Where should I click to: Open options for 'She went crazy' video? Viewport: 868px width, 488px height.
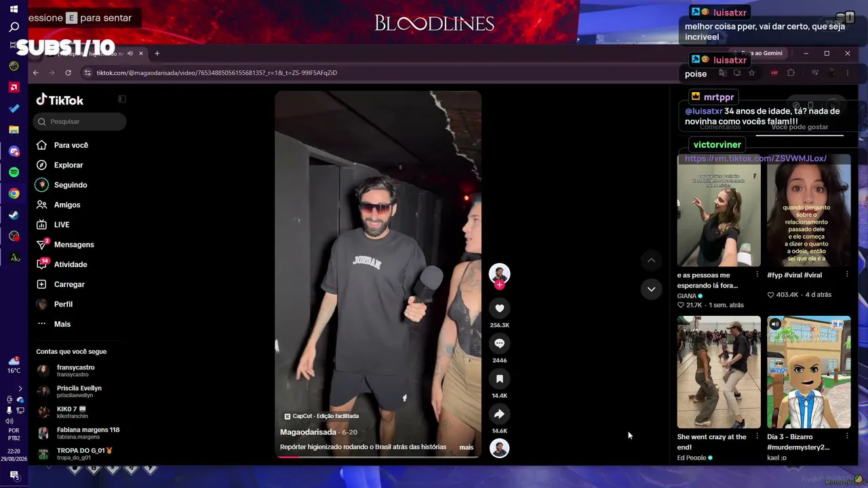(x=757, y=436)
